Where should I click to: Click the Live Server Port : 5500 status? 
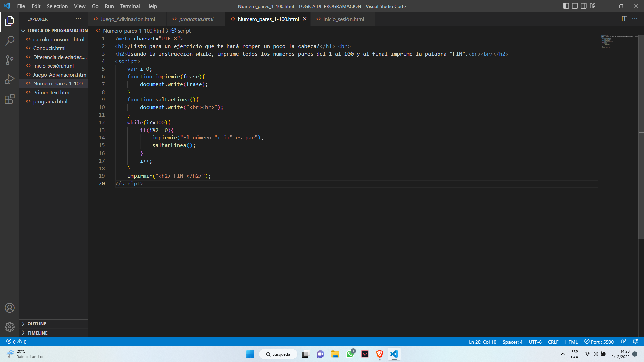tap(599, 342)
